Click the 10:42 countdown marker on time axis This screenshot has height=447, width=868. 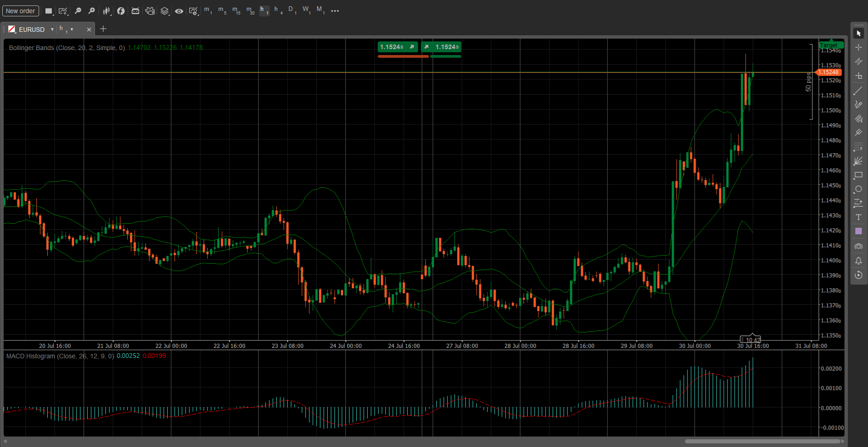point(751,340)
